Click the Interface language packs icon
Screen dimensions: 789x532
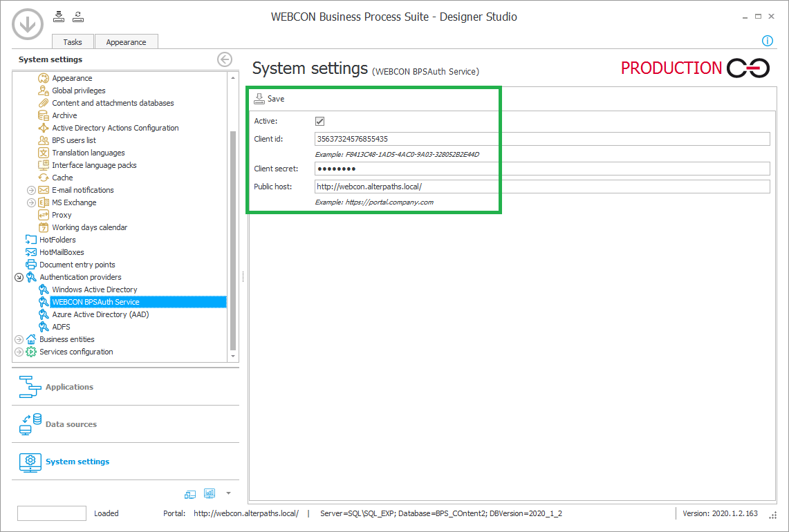(x=44, y=165)
